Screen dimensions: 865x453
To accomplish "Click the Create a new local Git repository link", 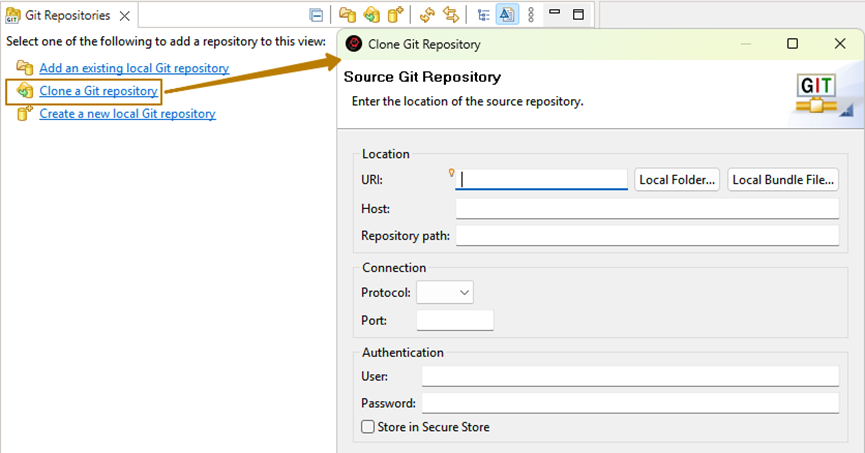I will click(127, 114).
